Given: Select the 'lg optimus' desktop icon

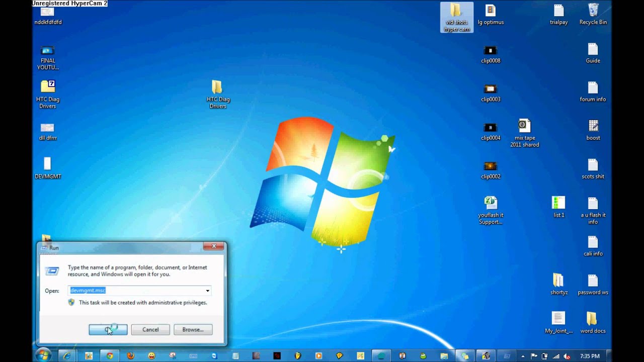Looking at the screenshot, I should (490, 14).
